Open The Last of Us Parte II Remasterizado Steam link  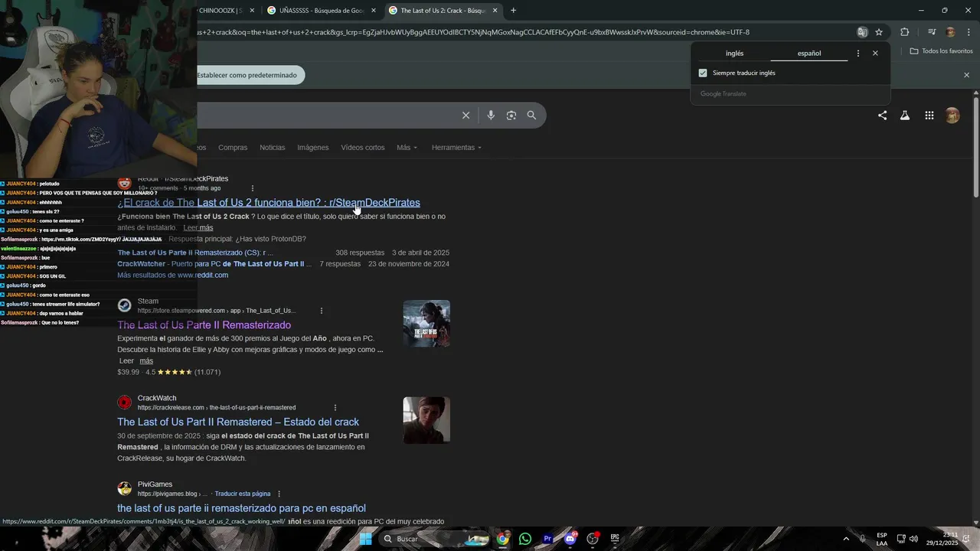tap(204, 325)
